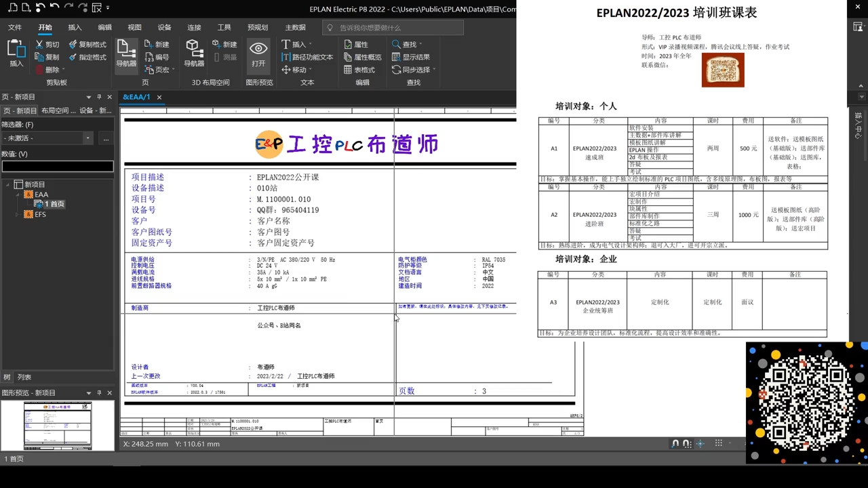This screenshot has width=868, height=488.
Task: Click Synchronize selection (同步选择) button
Action: [410, 70]
